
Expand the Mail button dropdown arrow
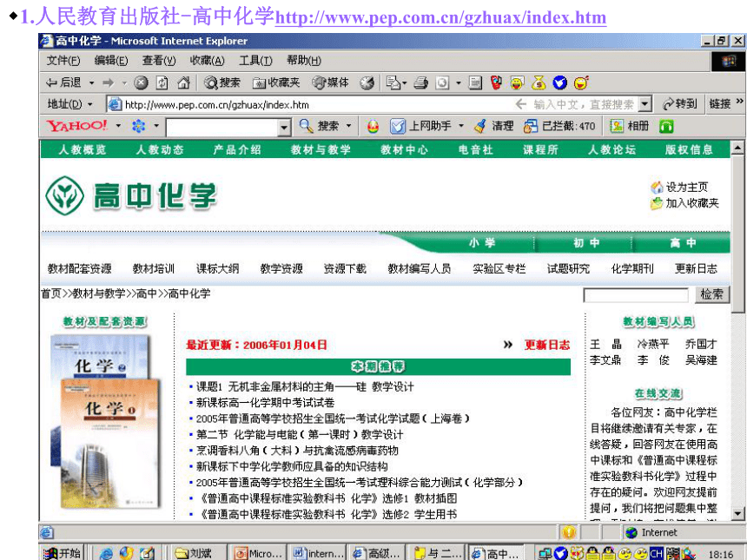coord(405,83)
